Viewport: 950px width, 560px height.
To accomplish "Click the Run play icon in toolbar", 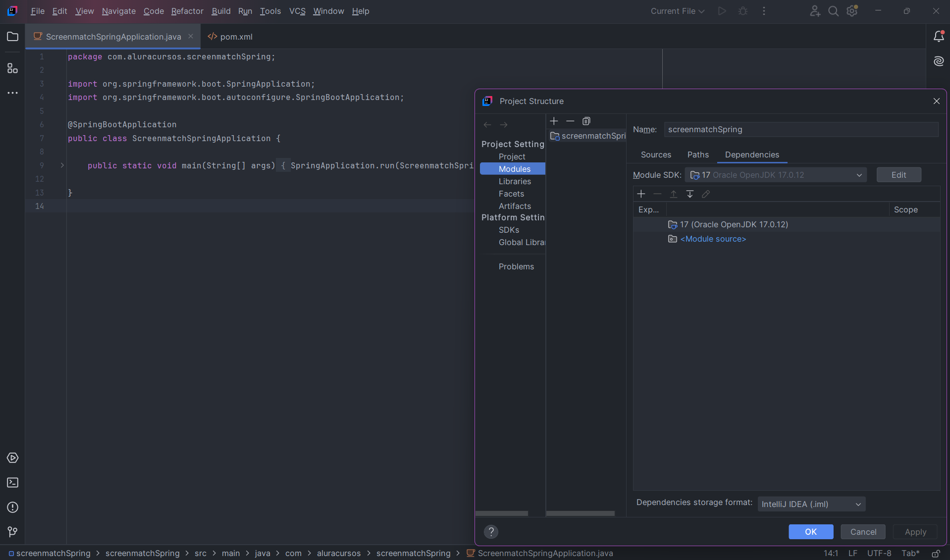I will pyautogui.click(x=722, y=11).
